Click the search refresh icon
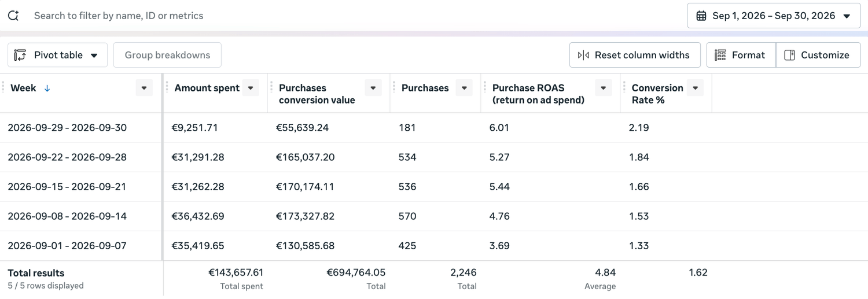Screen dimensions: 868x299 (13, 16)
